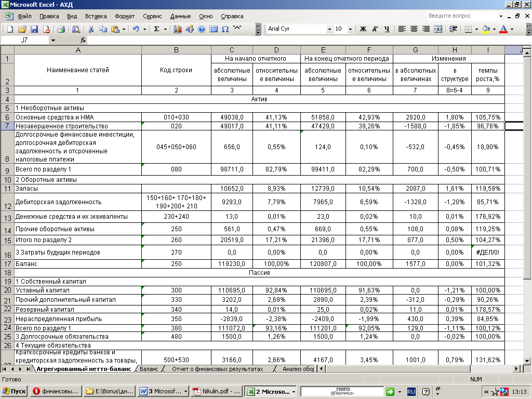Expand AutoSum functions dropdown
The width and height of the screenshot is (532, 399).
[165, 29]
